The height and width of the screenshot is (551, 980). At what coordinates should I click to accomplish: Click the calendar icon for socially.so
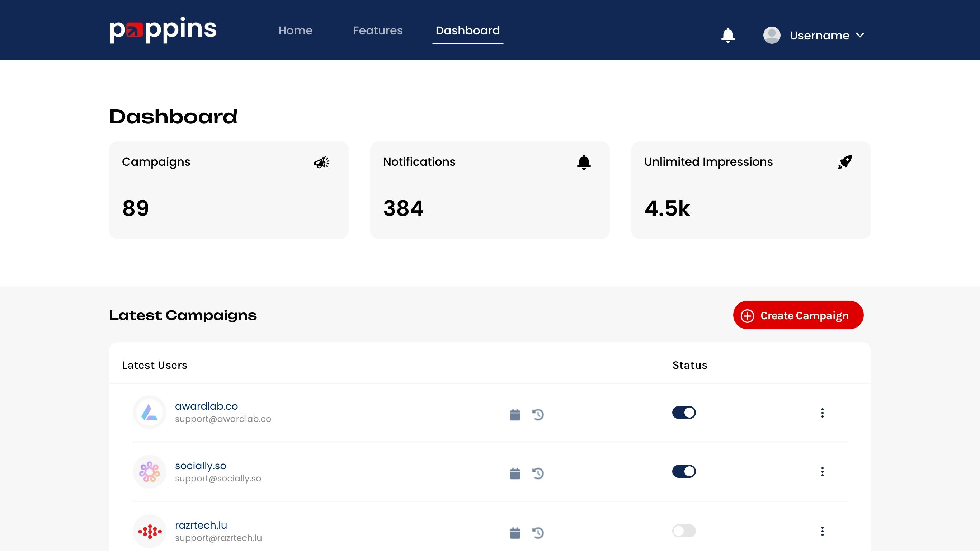point(515,474)
